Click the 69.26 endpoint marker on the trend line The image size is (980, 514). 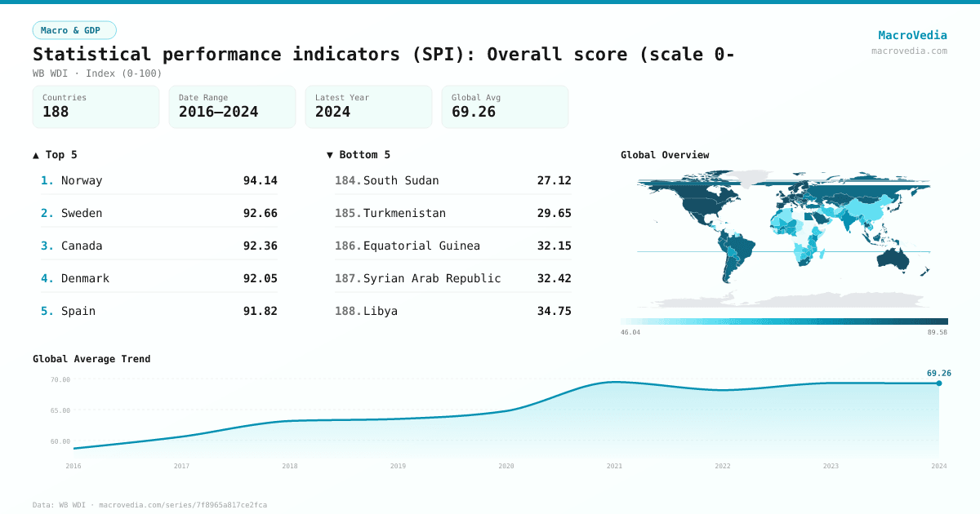click(938, 383)
